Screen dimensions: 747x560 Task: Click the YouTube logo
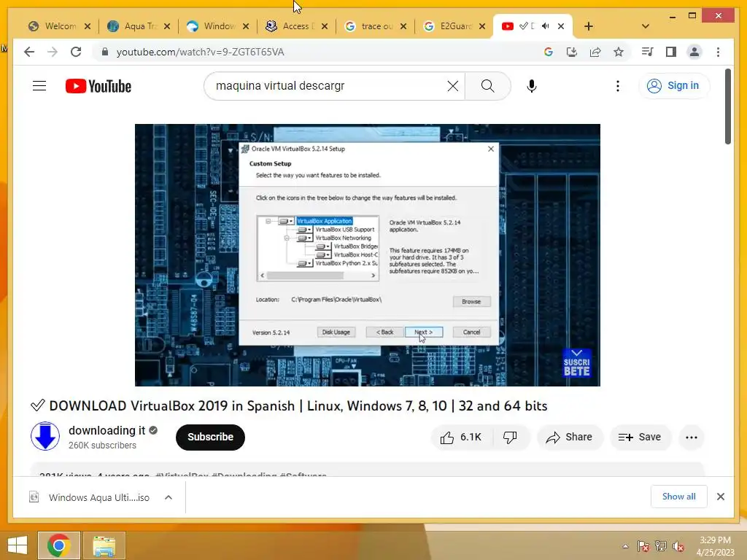coord(98,86)
